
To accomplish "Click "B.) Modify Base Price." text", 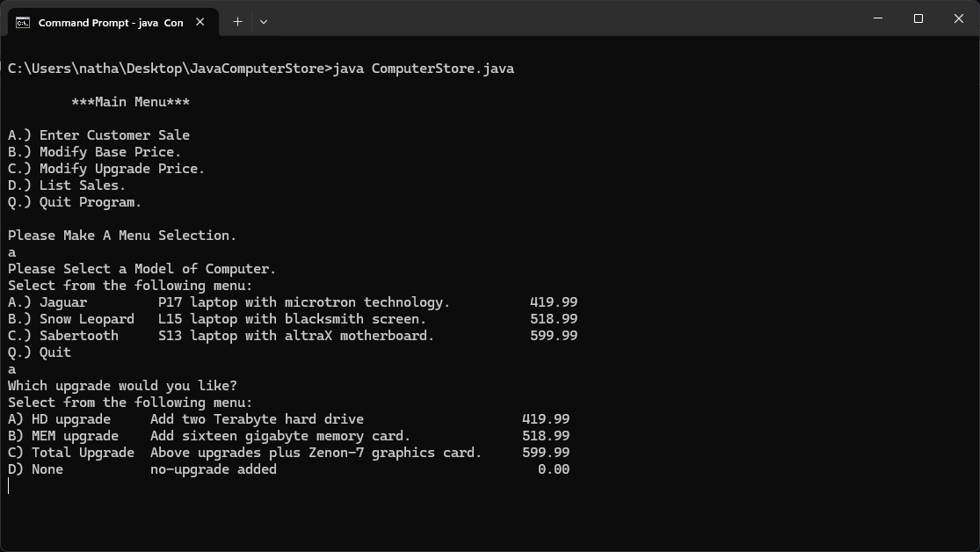I will click(92, 151).
